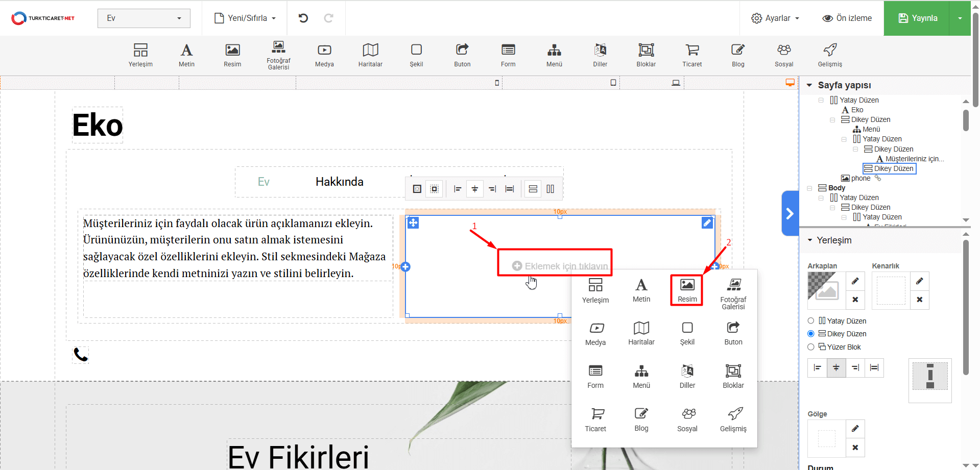
Task: Open the Yeni/Sıfırla menu
Action: pyautogui.click(x=245, y=18)
